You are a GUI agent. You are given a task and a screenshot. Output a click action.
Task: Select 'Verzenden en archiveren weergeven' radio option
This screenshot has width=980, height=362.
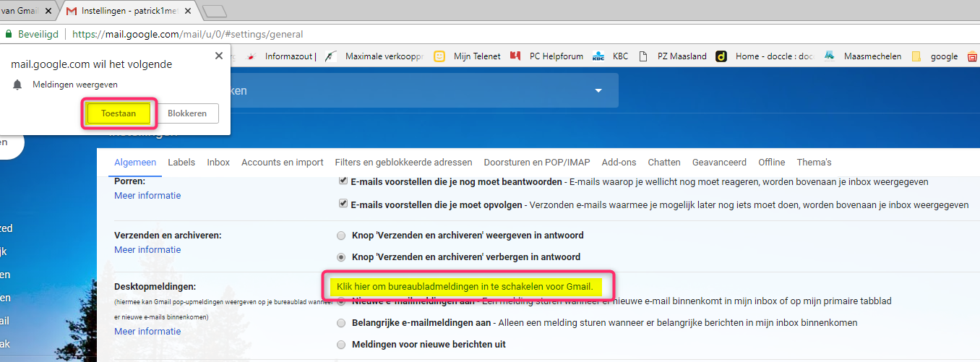[x=341, y=235]
